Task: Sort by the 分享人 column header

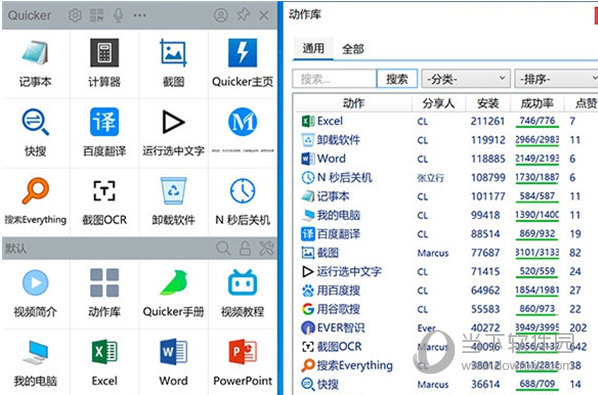Action: (x=439, y=103)
